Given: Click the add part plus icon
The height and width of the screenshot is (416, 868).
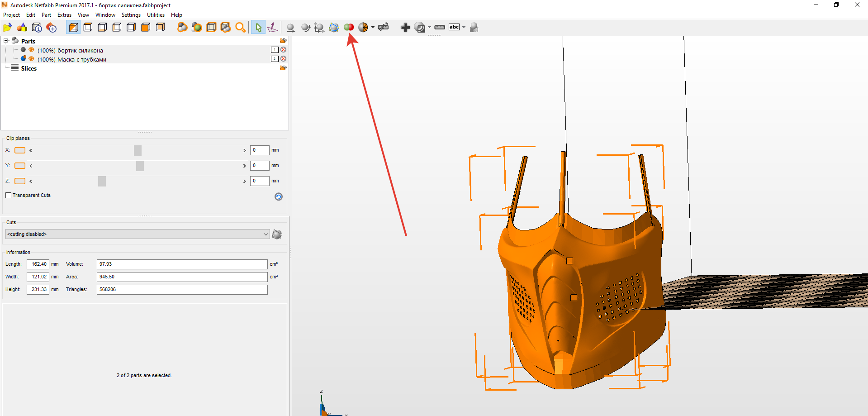Looking at the screenshot, I should pos(405,27).
